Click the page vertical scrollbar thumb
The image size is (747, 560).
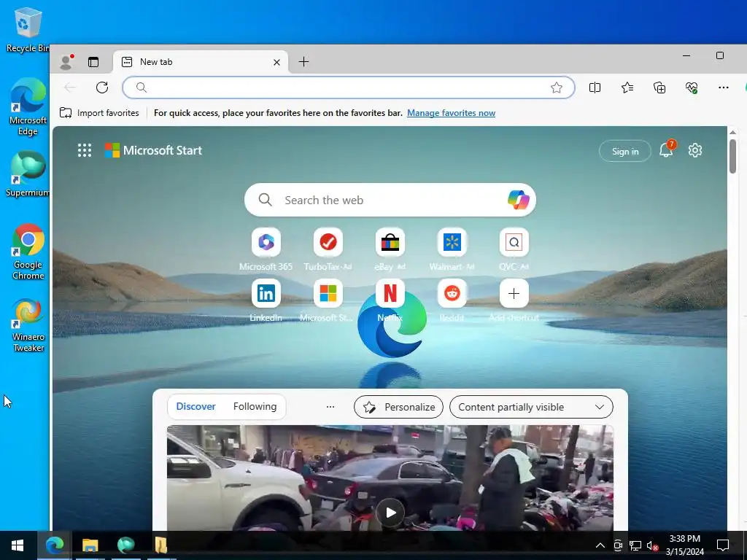click(x=732, y=156)
